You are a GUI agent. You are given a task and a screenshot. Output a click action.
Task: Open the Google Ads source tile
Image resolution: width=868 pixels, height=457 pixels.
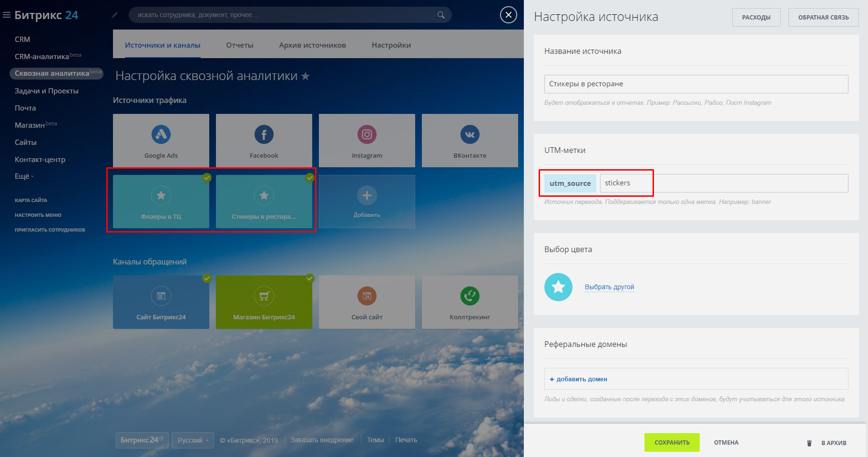point(161,141)
